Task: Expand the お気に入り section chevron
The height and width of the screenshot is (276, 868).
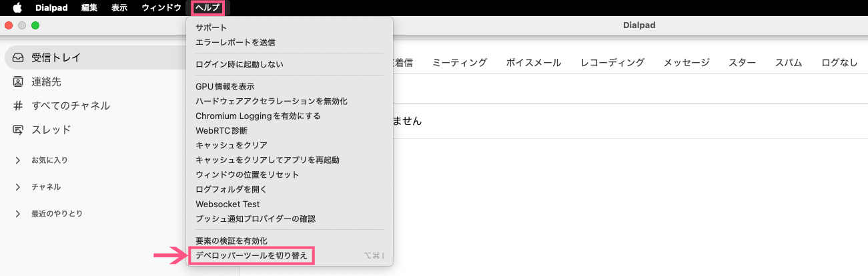Action: coord(18,160)
